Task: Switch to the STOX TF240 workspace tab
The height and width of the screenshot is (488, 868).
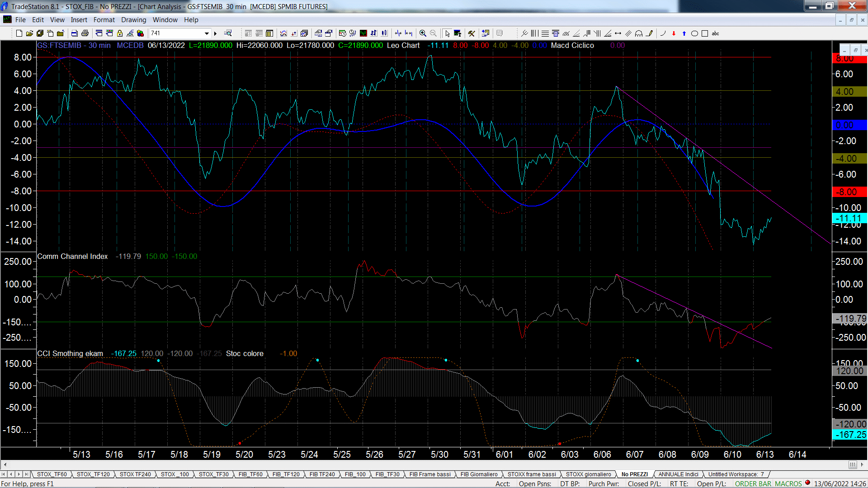Action: pos(135,474)
